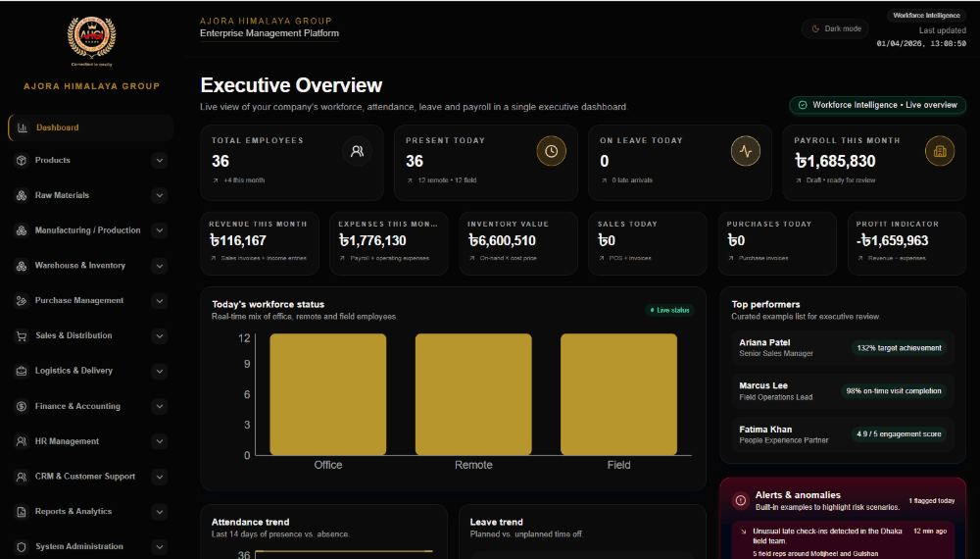
Task: Click the Workforce Intelligence header pill
Action: pos(926,16)
